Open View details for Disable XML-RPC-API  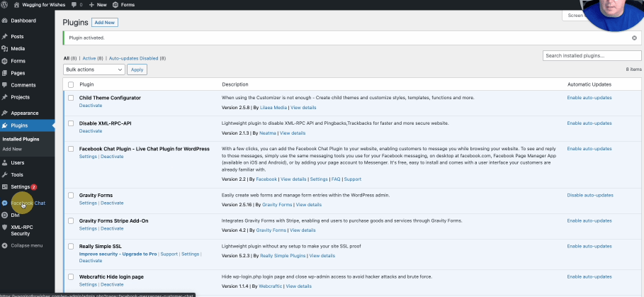click(293, 133)
